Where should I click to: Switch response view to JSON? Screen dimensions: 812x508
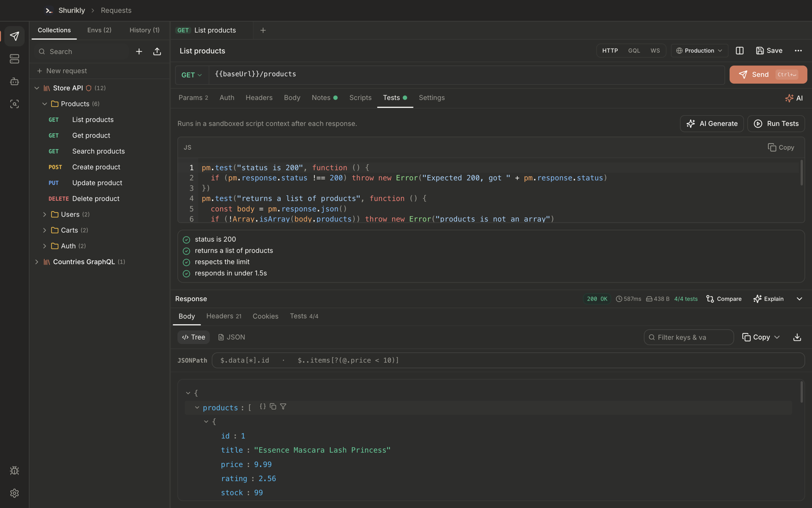[x=231, y=337]
